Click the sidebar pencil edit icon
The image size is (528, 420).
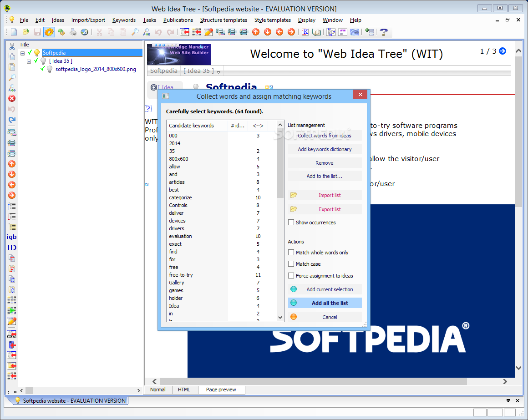point(12,321)
